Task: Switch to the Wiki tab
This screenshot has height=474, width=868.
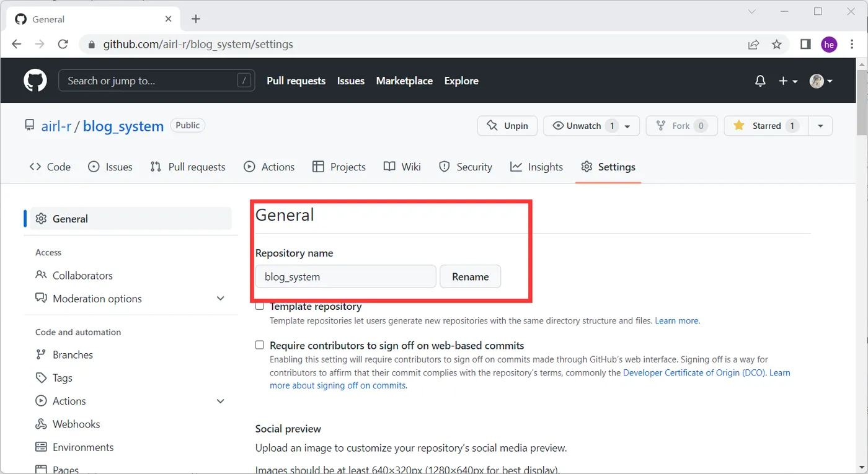Action: coord(402,167)
